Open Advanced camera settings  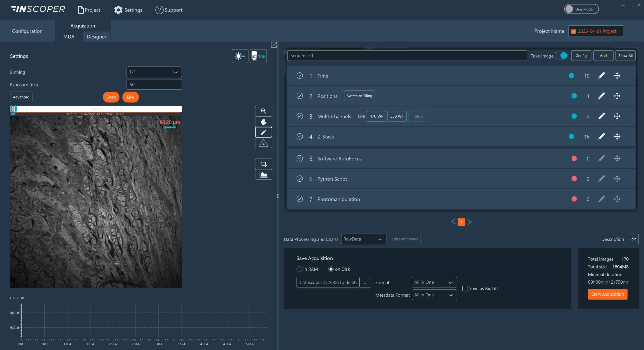click(21, 97)
